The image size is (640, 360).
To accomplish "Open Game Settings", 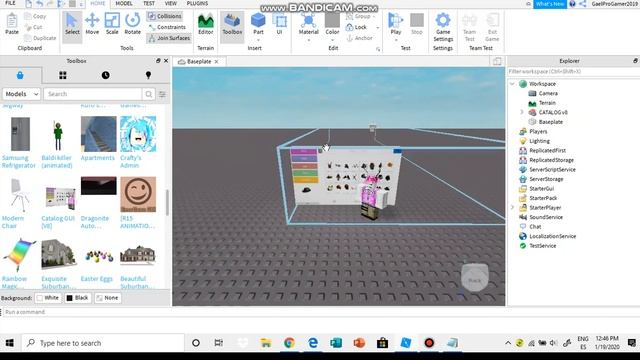I will point(443,27).
